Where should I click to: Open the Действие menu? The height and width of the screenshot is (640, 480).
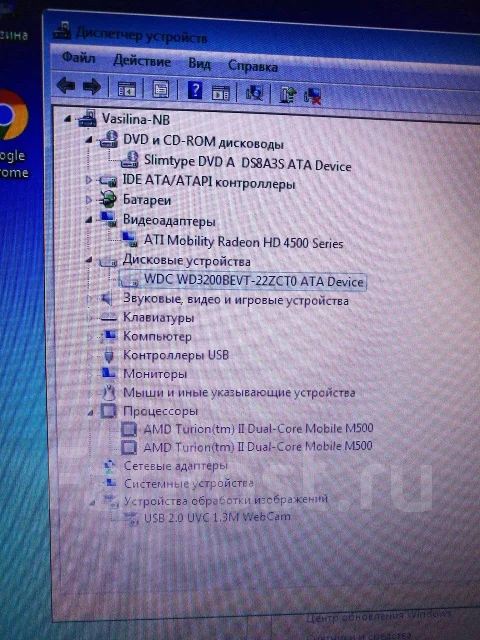[x=142, y=61]
